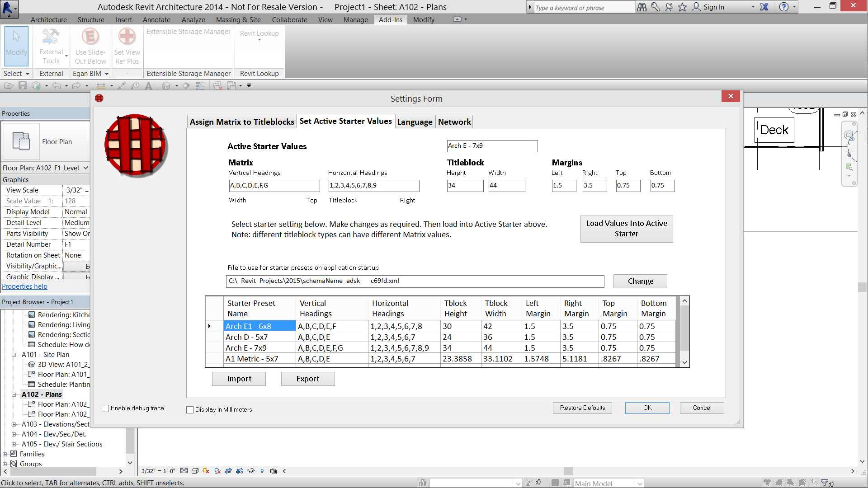This screenshot has width=868, height=488.
Task: Open the Floor Plan A102_F1_Level dropdown
Action: pos(85,168)
